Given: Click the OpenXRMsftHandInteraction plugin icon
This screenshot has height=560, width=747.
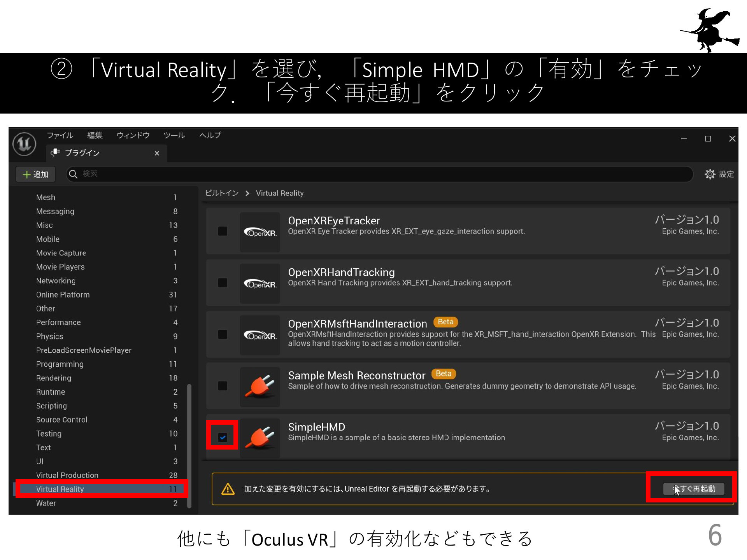Looking at the screenshot, I should (260, 335).
